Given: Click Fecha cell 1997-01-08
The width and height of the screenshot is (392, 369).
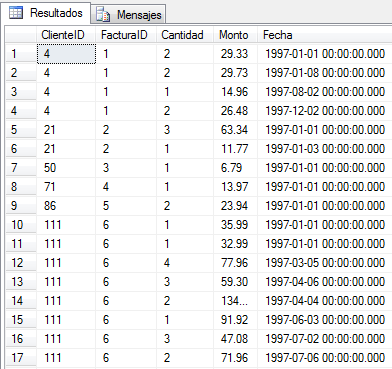Looking at the screenshot, I should click(325, 73).
